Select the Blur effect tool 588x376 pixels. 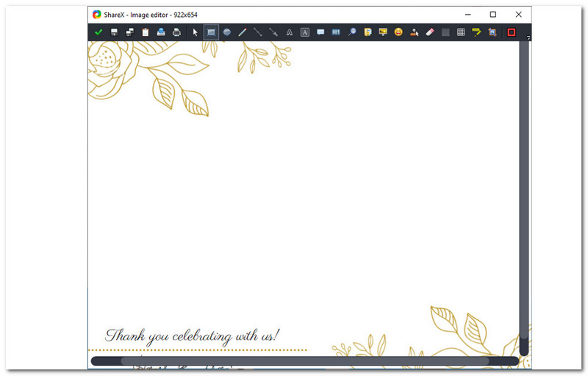coord(445,32)
